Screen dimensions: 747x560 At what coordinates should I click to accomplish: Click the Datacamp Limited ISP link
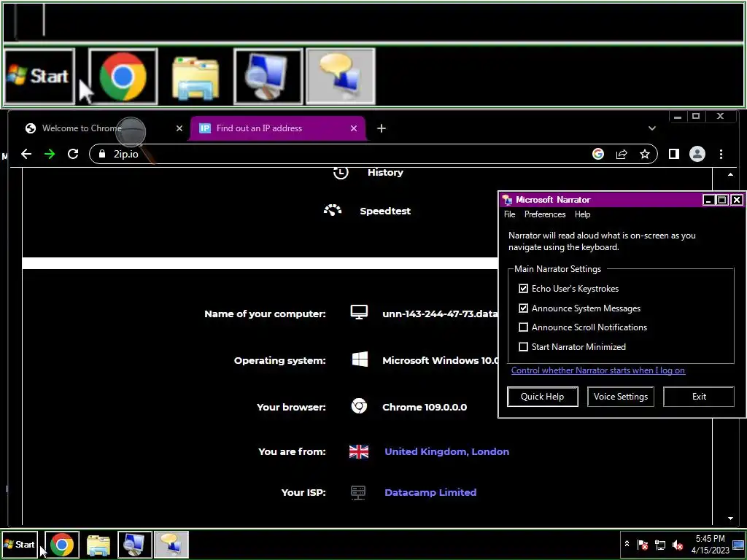[430, 492]
